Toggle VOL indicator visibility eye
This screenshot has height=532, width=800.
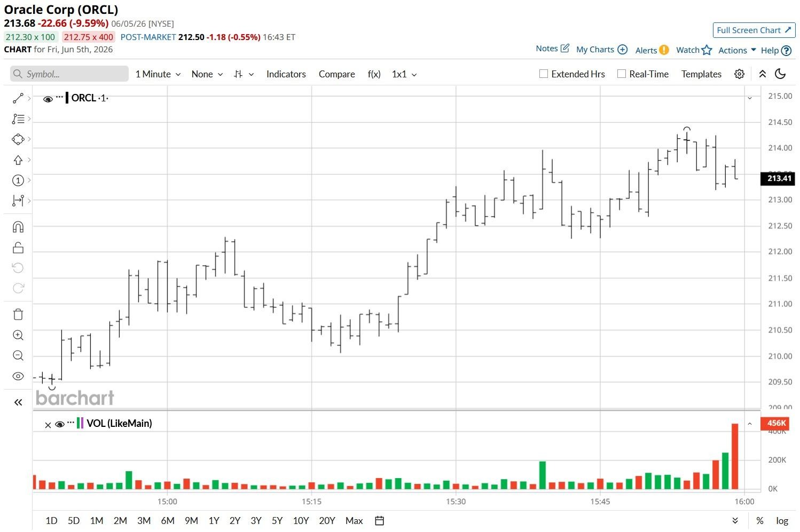click(x=60, y=425)
